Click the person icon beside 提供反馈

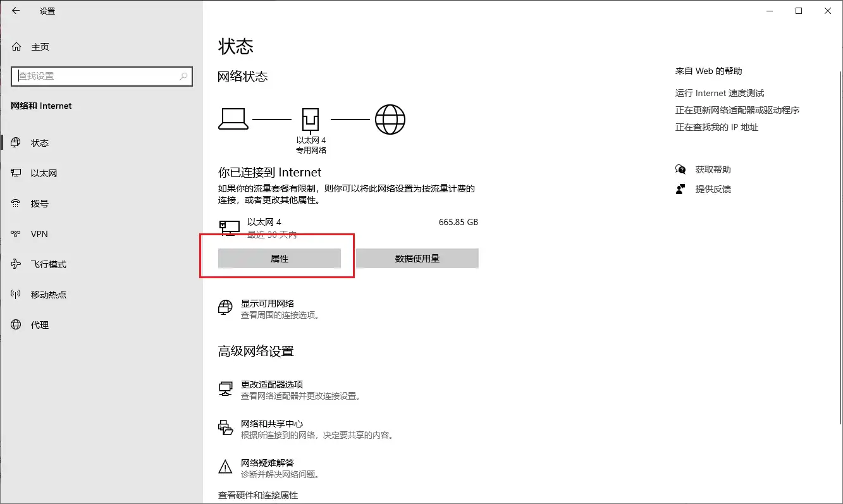pos(680,189)
